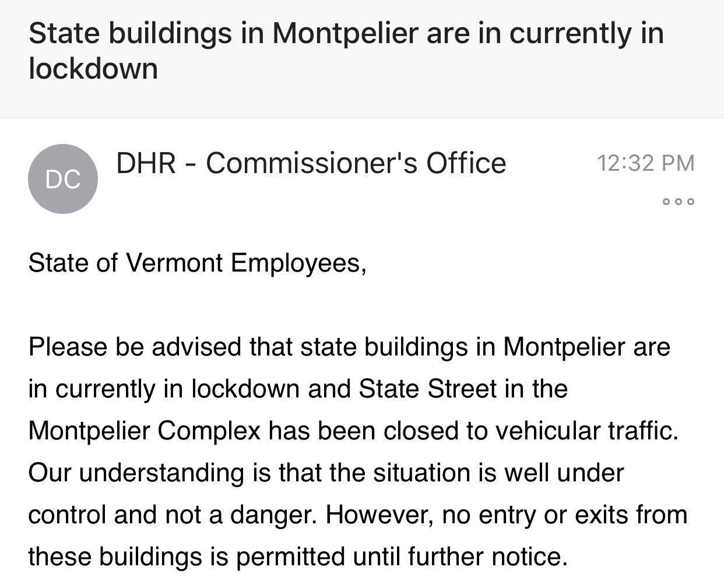Tap the word Montpelier in subject header
This screenshot has width=724, height=588.
point(345,33)
